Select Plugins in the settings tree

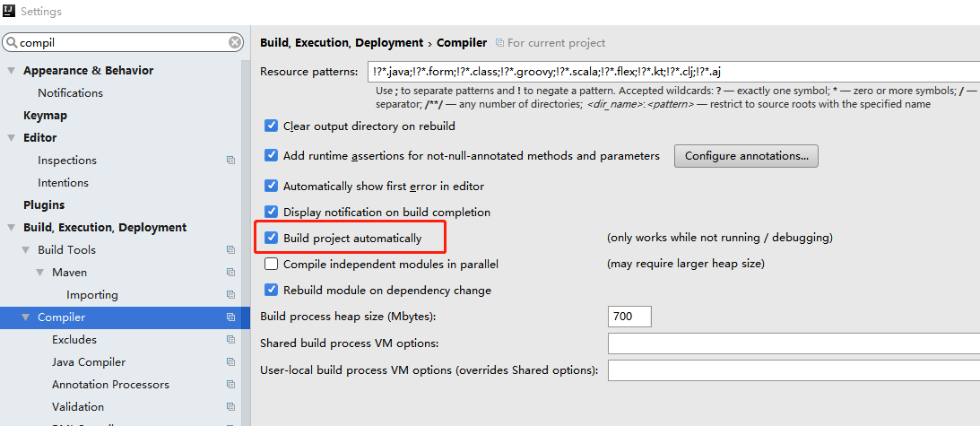[44, 205]
